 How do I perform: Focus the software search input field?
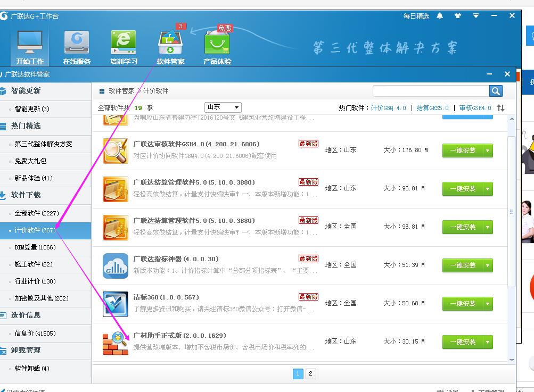point(431,91)
